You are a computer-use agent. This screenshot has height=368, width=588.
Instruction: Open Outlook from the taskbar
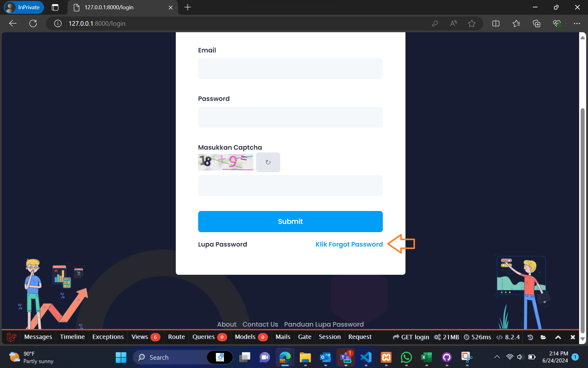tap(326, 357)
